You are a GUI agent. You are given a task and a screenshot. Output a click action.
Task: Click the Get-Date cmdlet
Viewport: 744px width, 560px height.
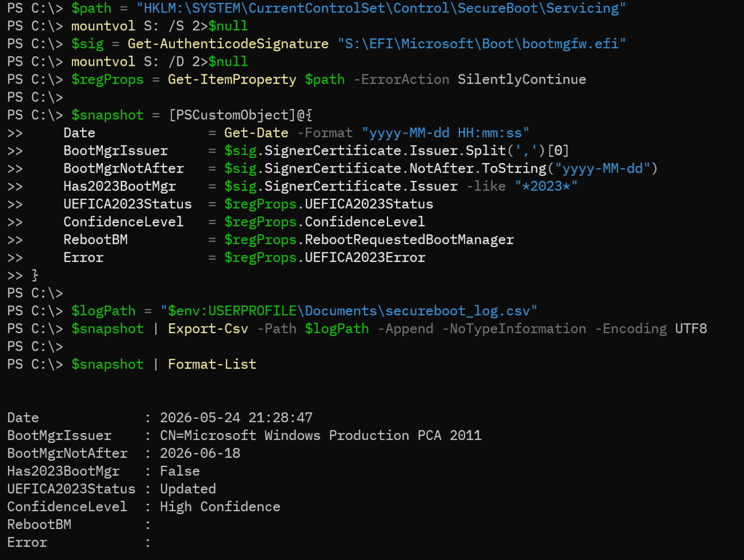pyautogui.click(x=256, y=133)
